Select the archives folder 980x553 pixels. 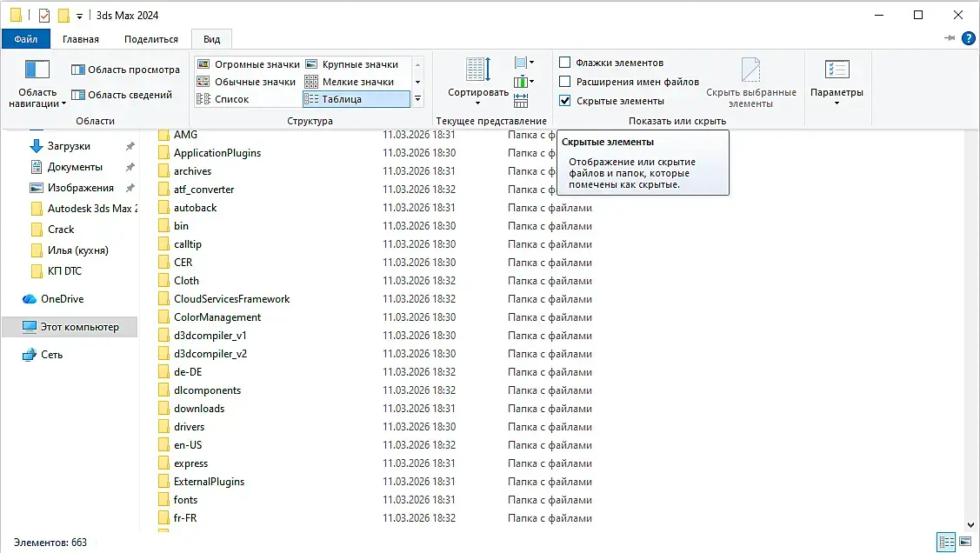(184, 171)
